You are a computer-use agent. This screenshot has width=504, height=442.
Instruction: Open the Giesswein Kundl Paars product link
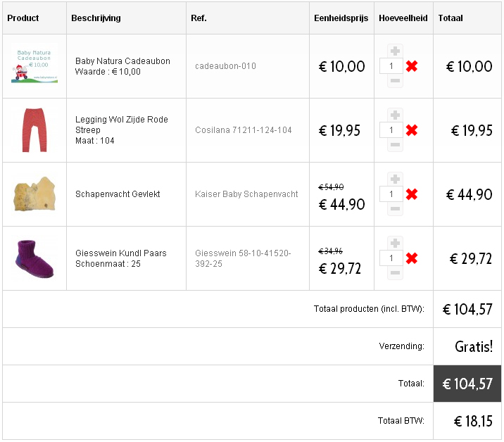click(x=120, y=253)
